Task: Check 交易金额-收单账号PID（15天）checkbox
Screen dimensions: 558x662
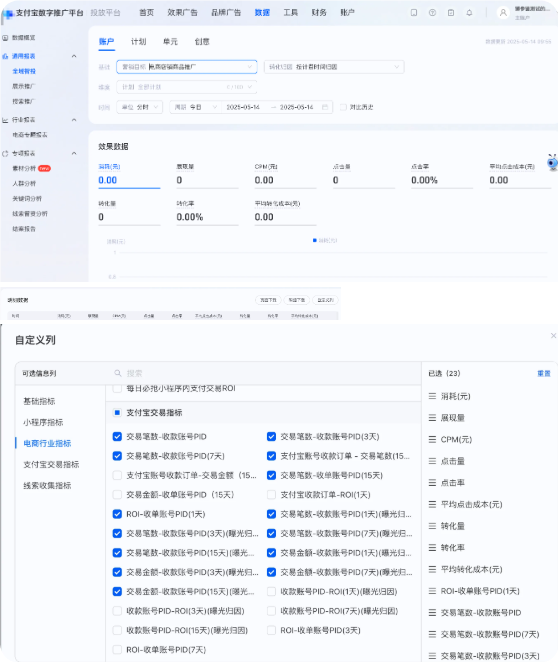Action: click(x=117, y=494)
